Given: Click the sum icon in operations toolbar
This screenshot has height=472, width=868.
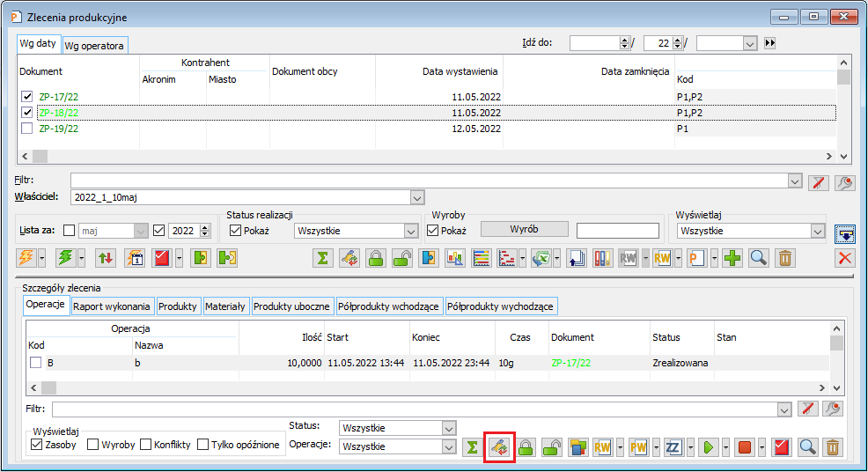Looking at the screenshot, I should click(472, 447).
